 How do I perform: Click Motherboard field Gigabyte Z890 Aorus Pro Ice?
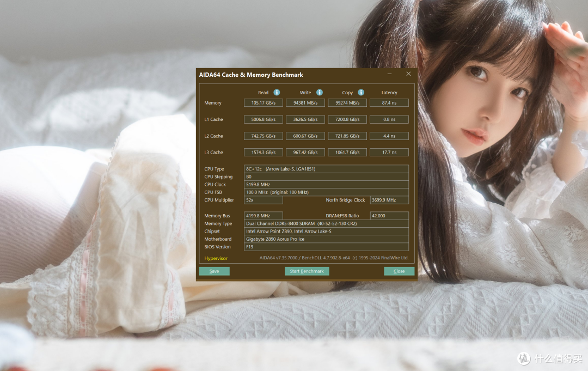(326, 239)
